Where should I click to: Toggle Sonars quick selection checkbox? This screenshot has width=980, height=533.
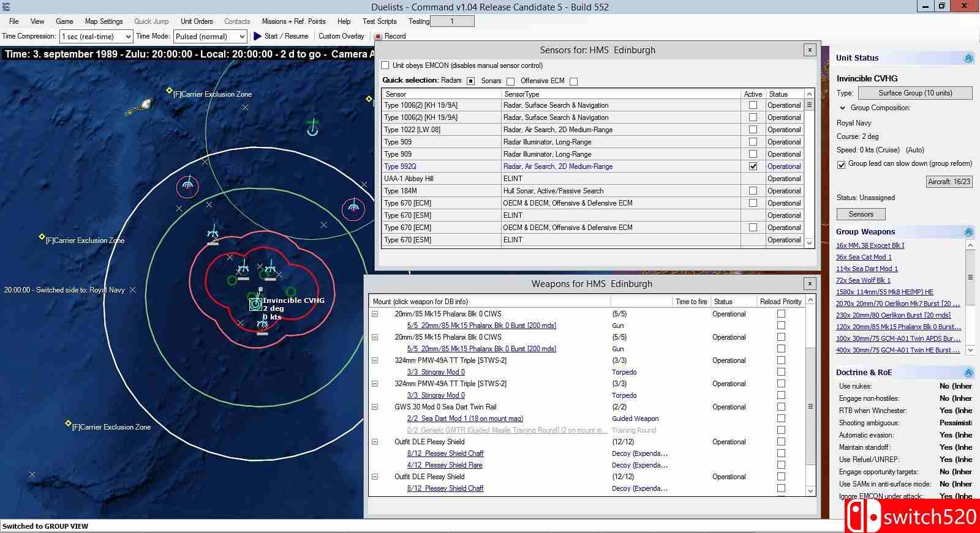510,81
